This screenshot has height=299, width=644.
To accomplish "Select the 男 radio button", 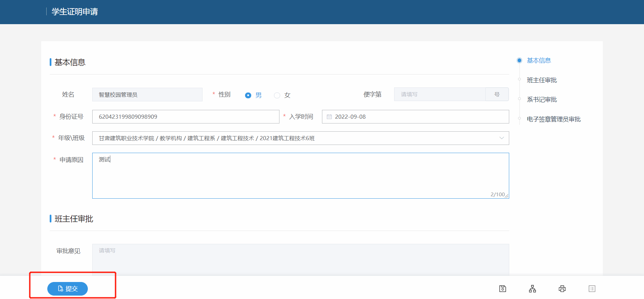I will 248,95.
